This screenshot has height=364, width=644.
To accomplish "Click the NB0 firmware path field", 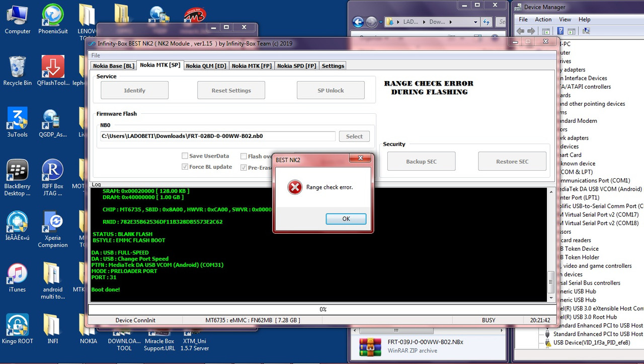I will click(x=218, y=136).
